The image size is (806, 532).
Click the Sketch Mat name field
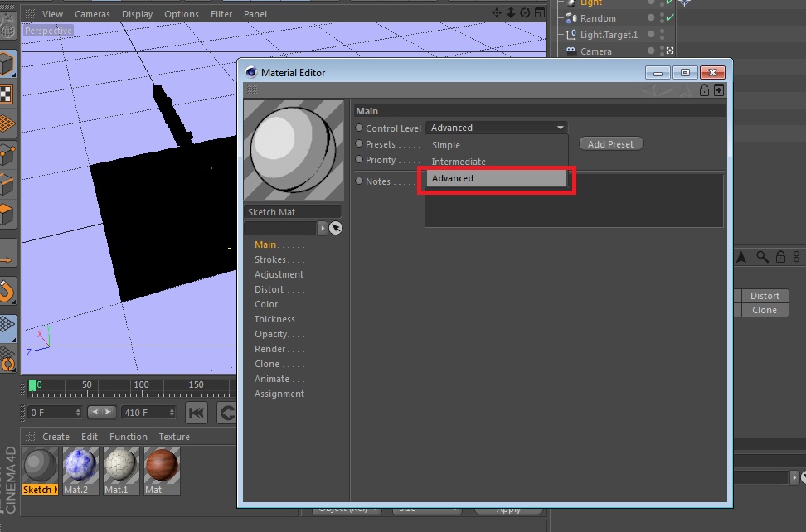click(x=292, y=212)
